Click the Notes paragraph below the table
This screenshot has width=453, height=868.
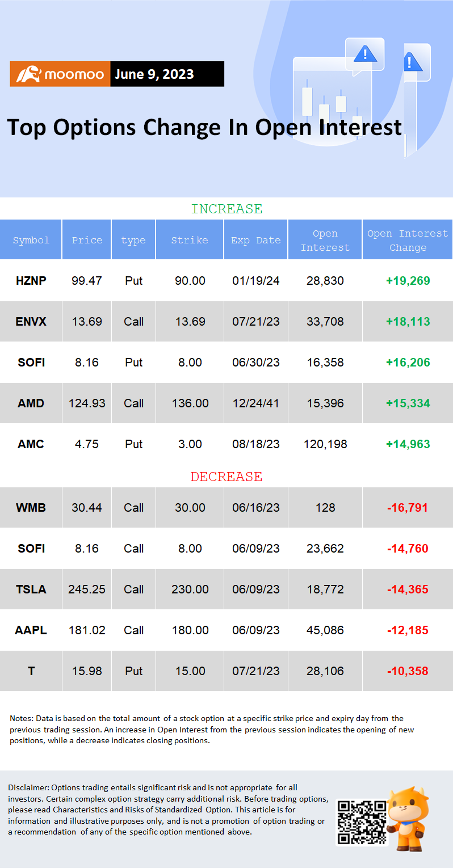click(x=212, y=730)
